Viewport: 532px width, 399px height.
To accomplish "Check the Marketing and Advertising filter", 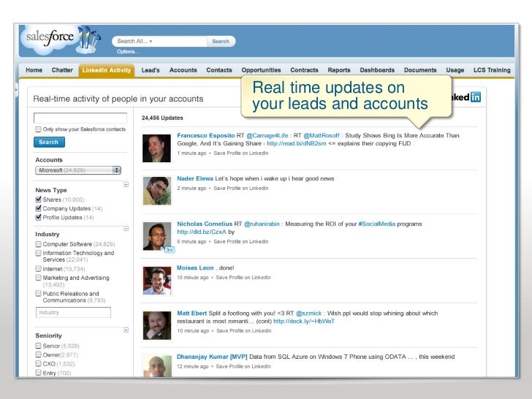I will (x=38, y=278).
